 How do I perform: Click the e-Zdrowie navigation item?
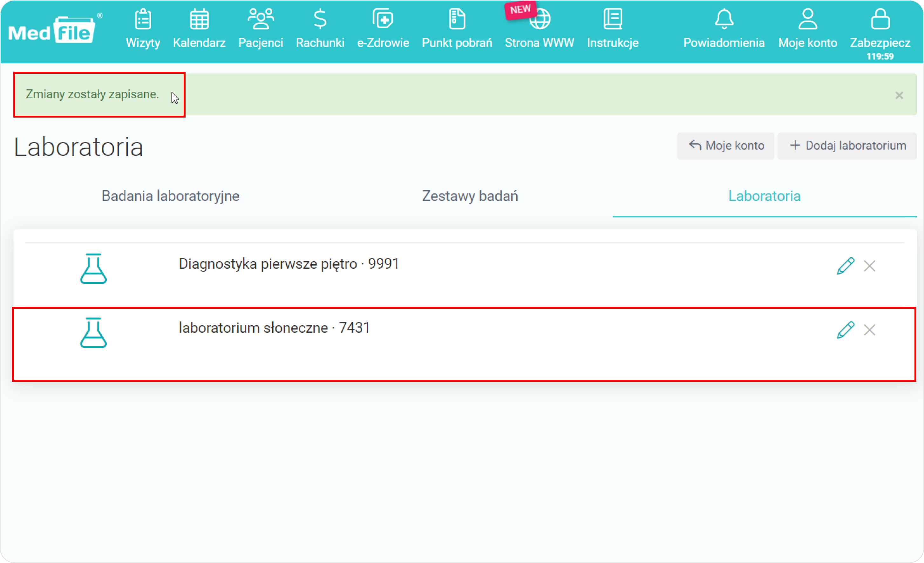[383, 30]
